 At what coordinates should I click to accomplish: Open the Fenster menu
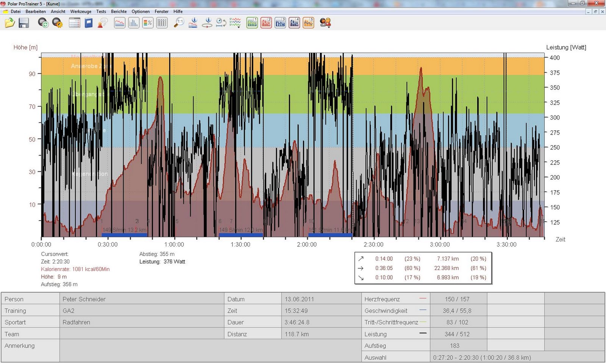162,12
